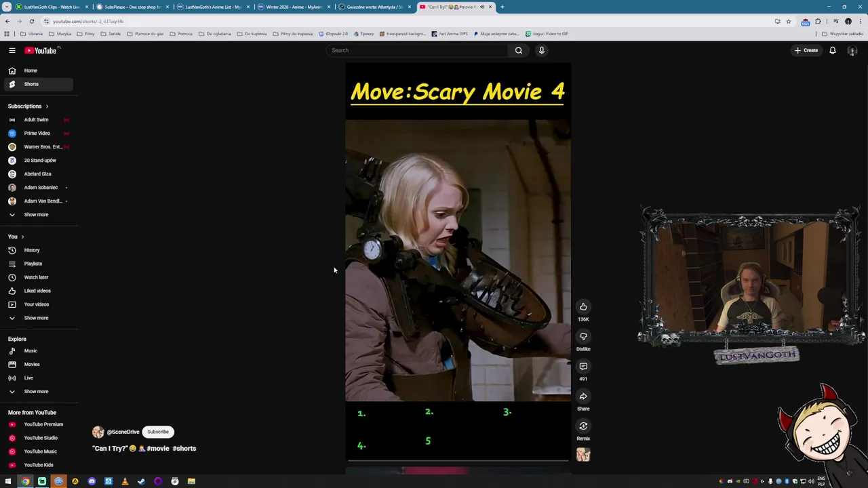Switch to Winter 2026 Anime tab

point(294,7)
